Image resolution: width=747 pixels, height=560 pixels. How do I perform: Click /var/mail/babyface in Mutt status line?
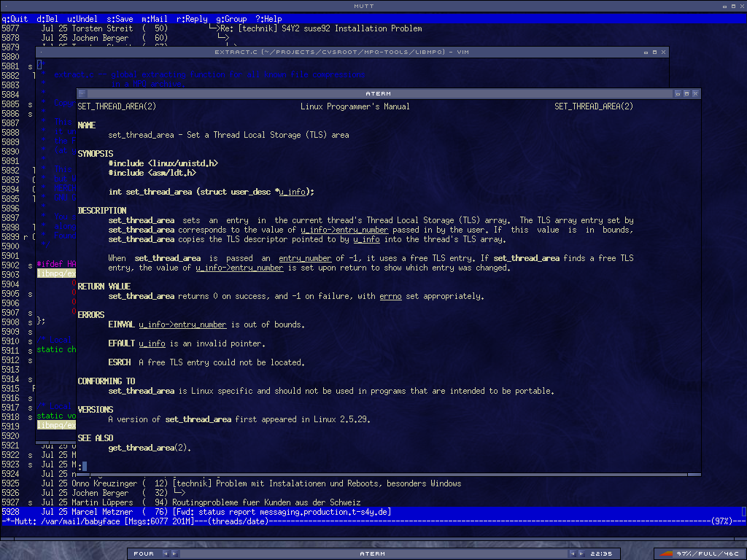(x=80, y=521)
